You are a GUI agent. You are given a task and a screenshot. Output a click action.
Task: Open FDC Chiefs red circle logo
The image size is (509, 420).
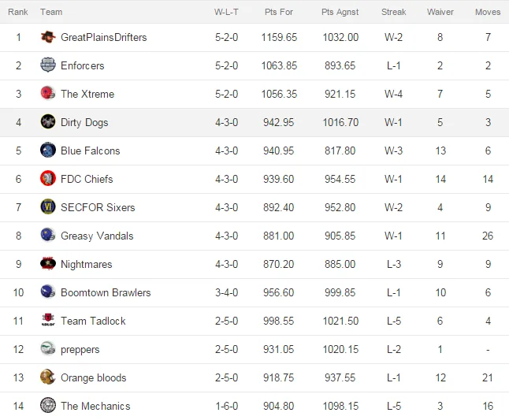coord(48,179)
